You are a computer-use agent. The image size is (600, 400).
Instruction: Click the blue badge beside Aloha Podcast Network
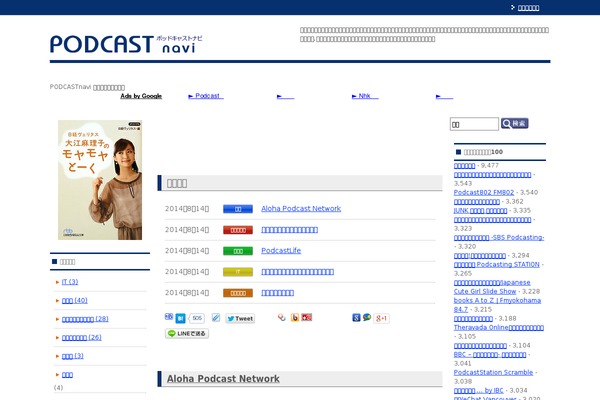238,209
